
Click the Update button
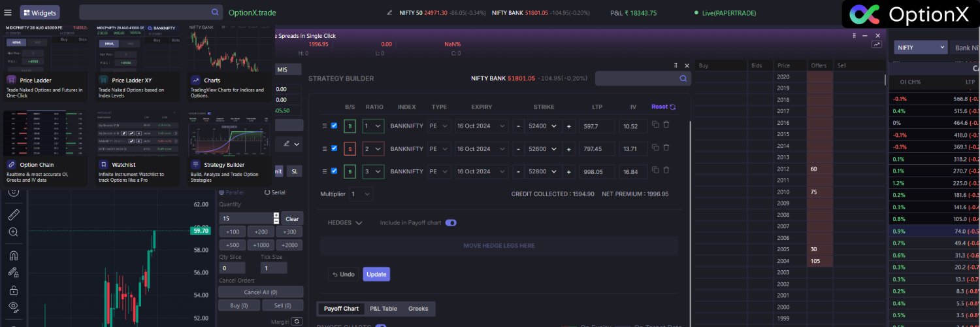(376, 274)
